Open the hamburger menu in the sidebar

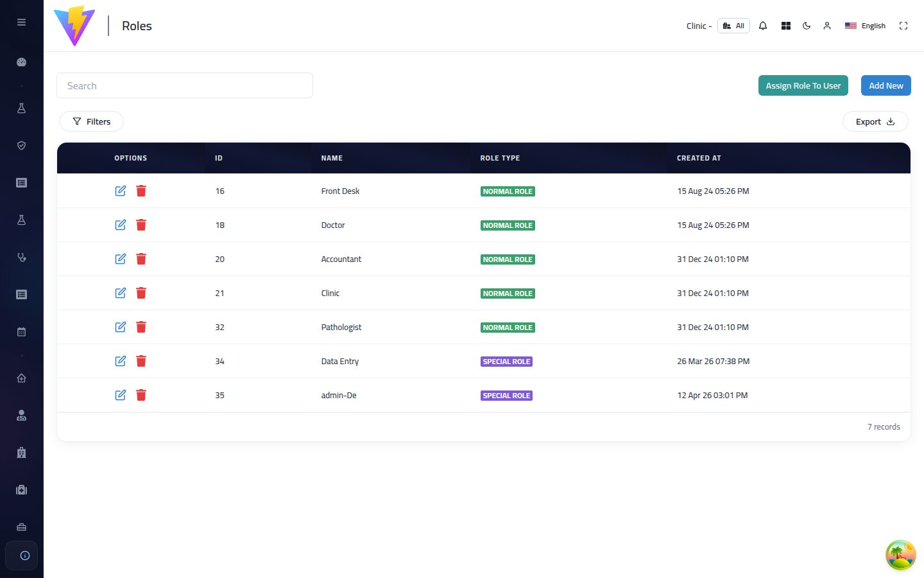21,22
